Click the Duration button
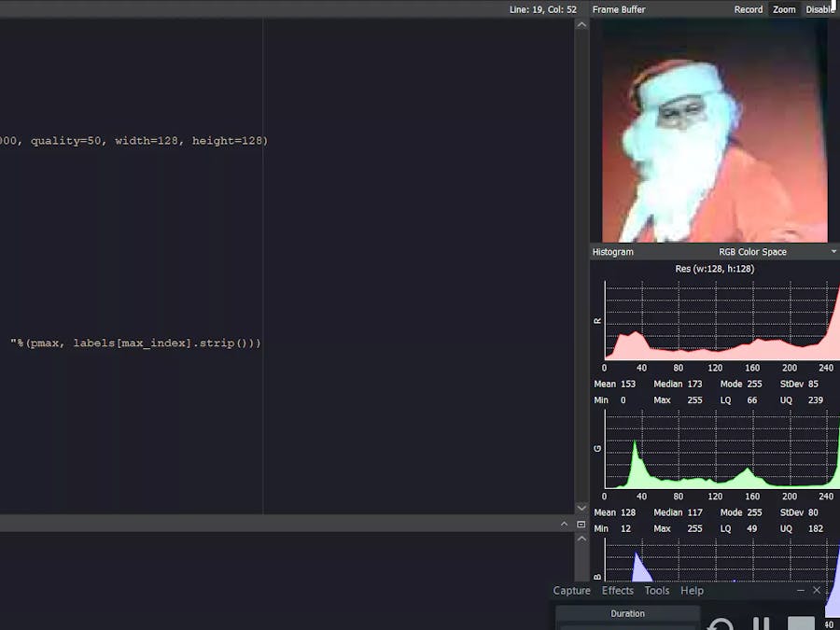Screen dimensions: 840x630 627,613
